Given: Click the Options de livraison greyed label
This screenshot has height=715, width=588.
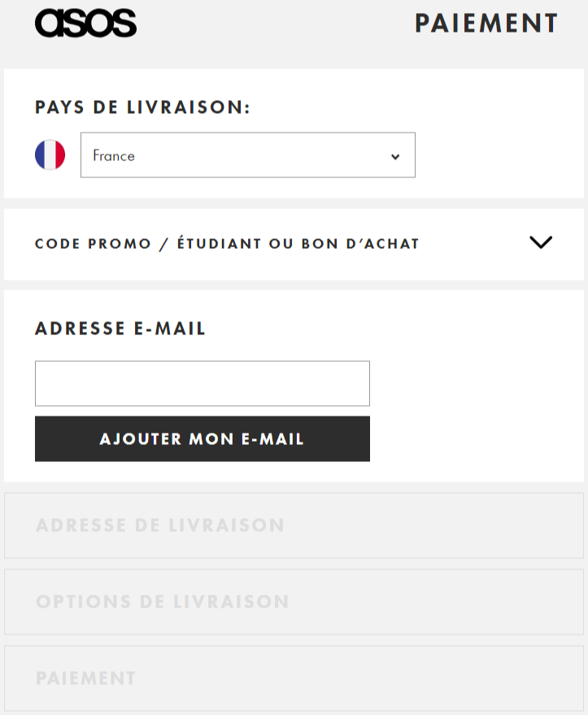Looking at the screenshot, I should (163, 602).
